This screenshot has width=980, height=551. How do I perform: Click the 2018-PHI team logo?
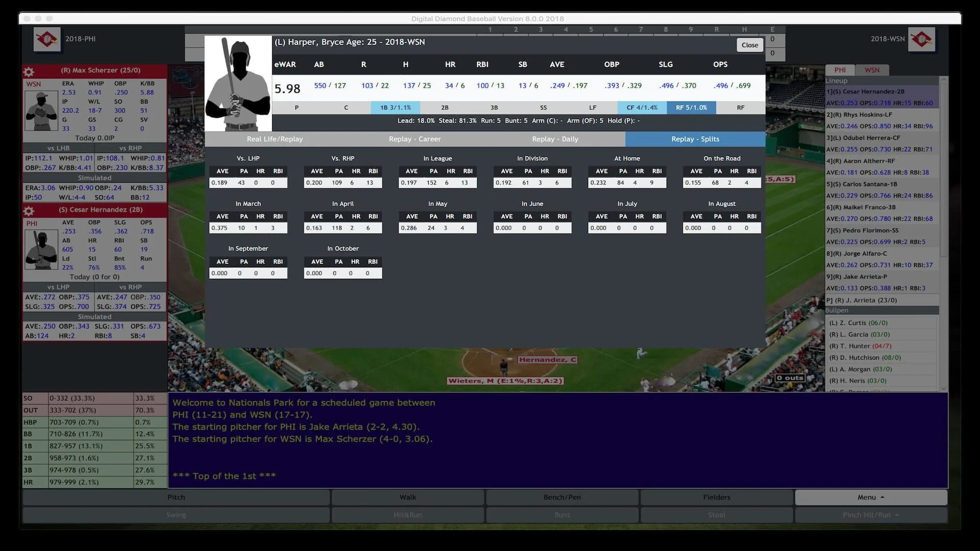(47, 39)
